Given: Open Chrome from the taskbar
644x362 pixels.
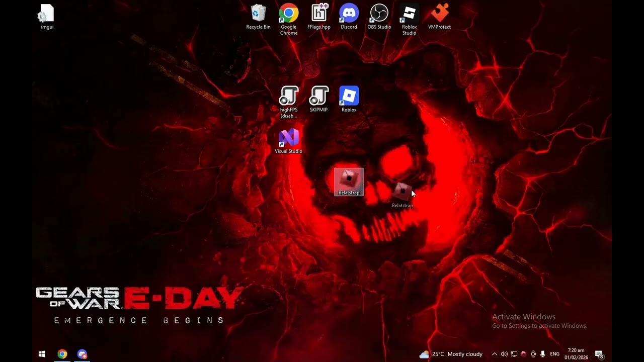Looking at the screenshot, I should pos(62,354).
